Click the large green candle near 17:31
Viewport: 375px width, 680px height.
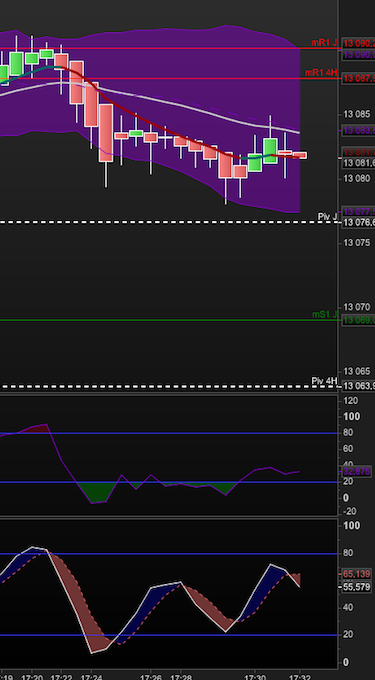pyautogui.click(x=270, y=151)
